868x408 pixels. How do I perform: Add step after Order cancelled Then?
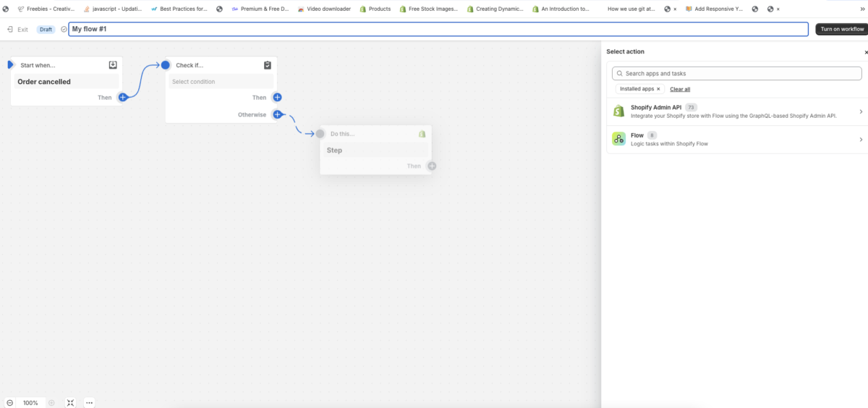(x=123, y=97)
